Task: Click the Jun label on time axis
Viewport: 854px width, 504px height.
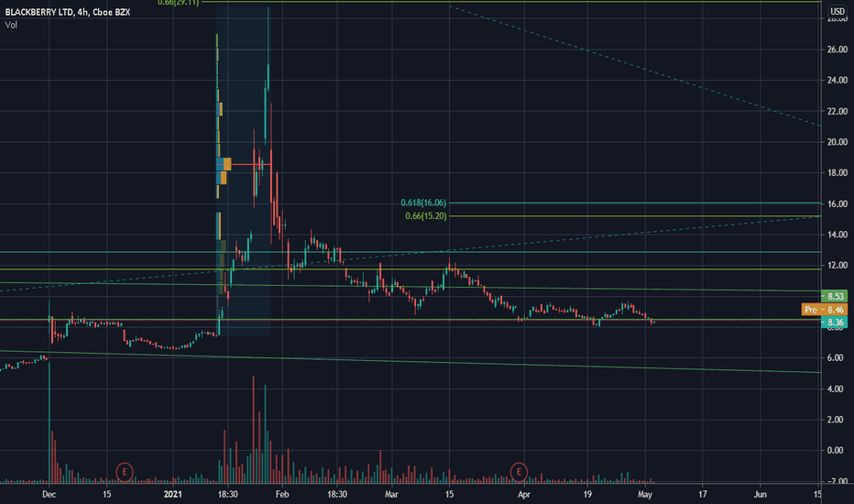Action: pos(760,495)
